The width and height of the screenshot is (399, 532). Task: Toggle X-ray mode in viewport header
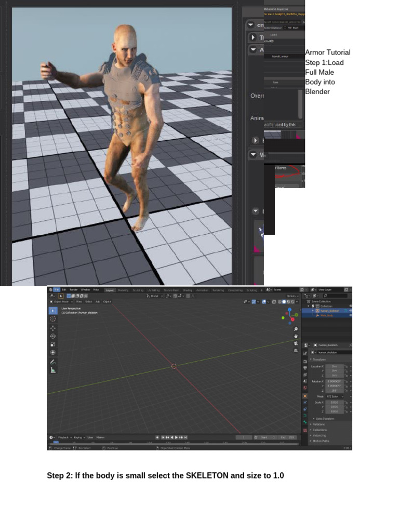tap(273, 302)
